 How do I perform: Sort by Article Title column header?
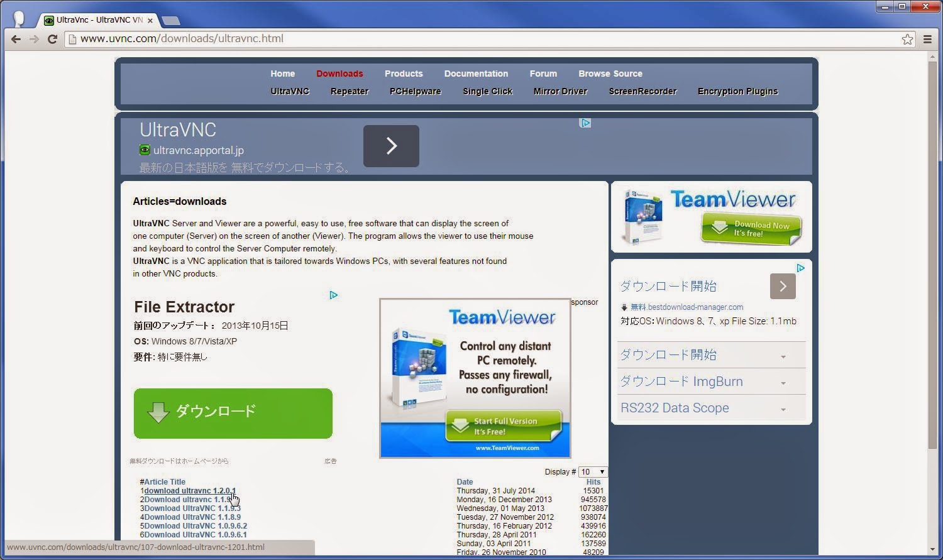click(165, 482)
